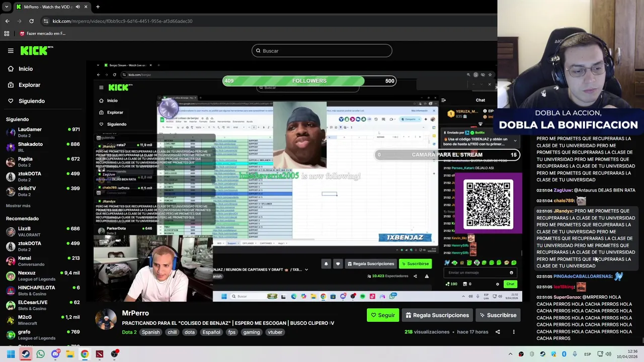Click the microphone tray icon

pyautogui.click(x=575, y=354)
